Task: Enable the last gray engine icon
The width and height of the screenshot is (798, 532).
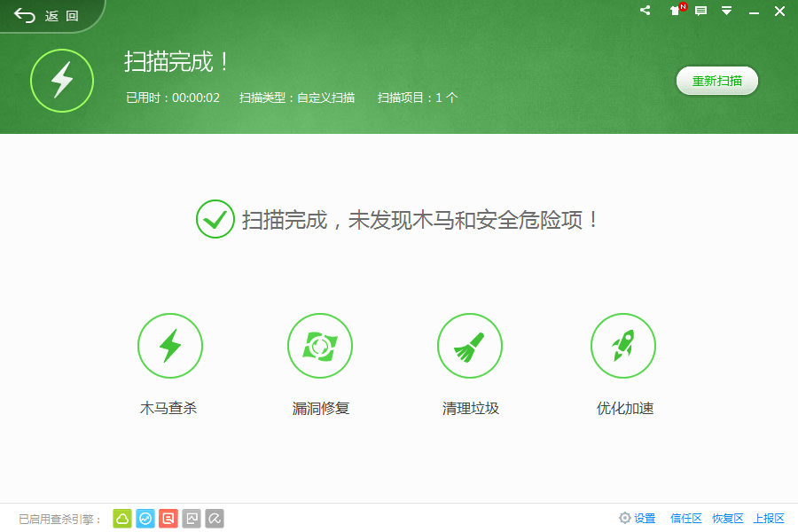Action: point(215,519)
